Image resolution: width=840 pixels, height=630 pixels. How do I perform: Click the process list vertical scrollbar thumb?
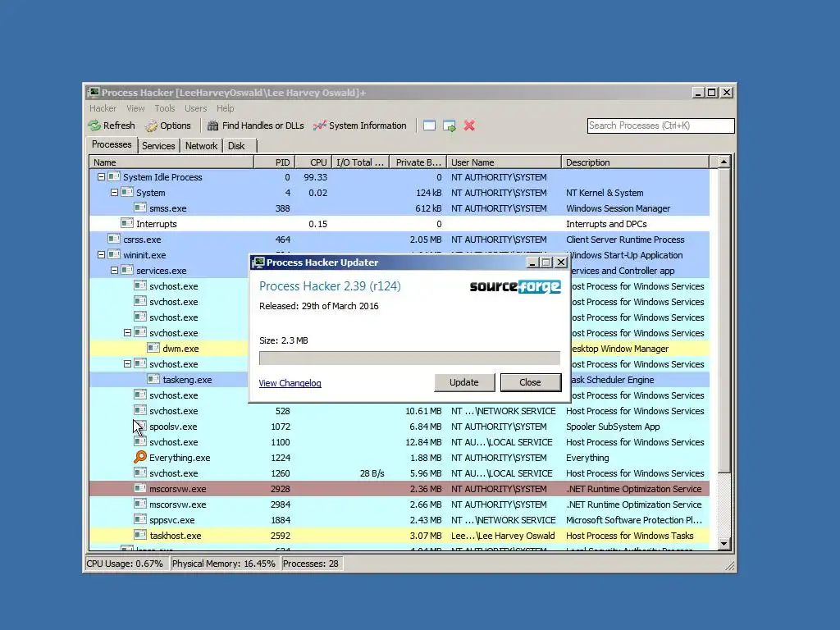[724, 321]
